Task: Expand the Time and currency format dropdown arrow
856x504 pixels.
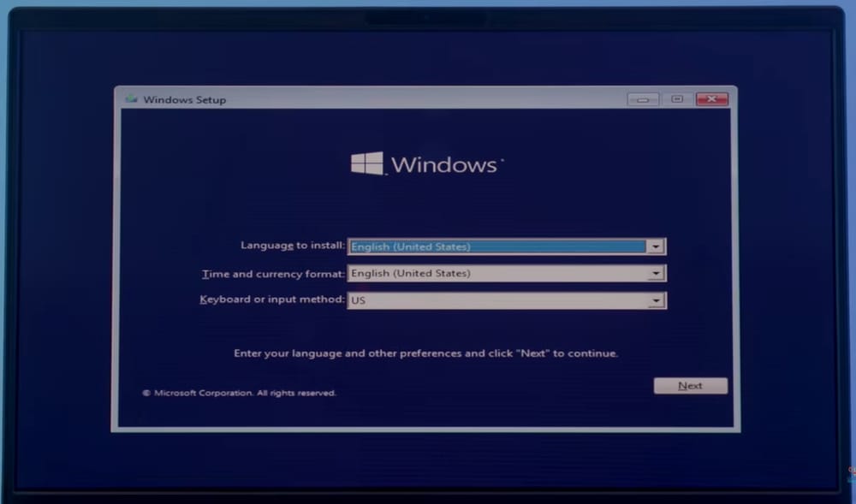Action: tap(655, 273)
